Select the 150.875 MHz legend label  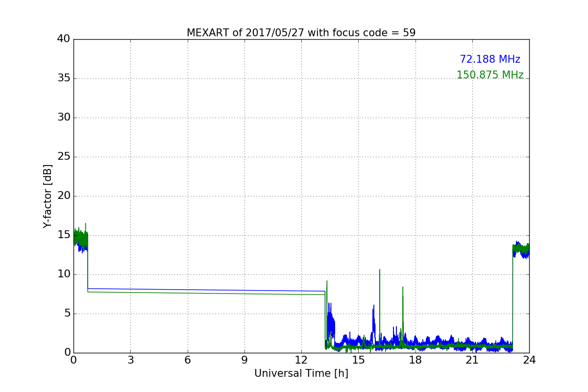tap(490, 75)
